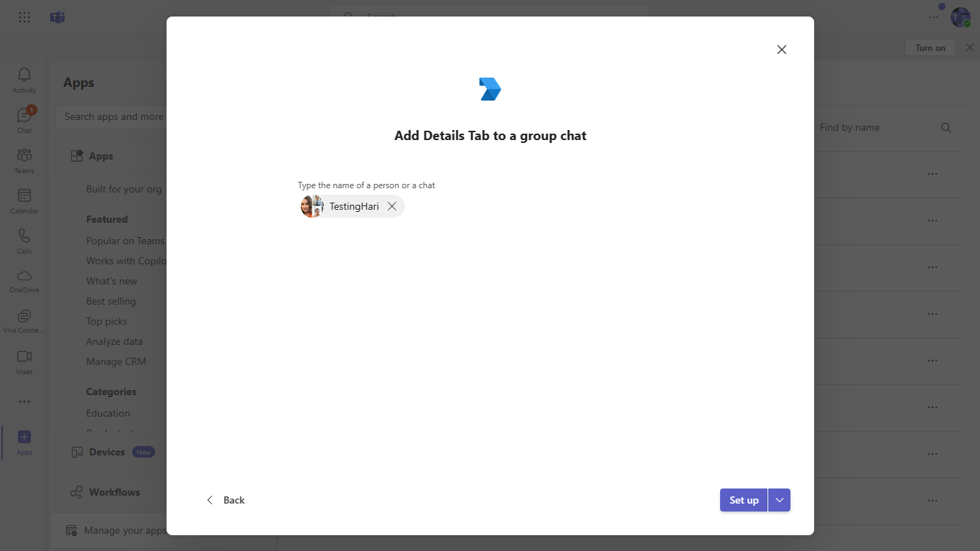Open Analyze data category
The image size is (980, 551).
click(114, 341)
